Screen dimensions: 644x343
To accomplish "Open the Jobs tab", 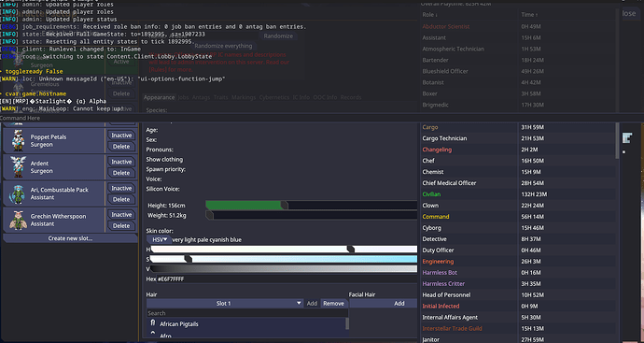I will click(183, 97).
